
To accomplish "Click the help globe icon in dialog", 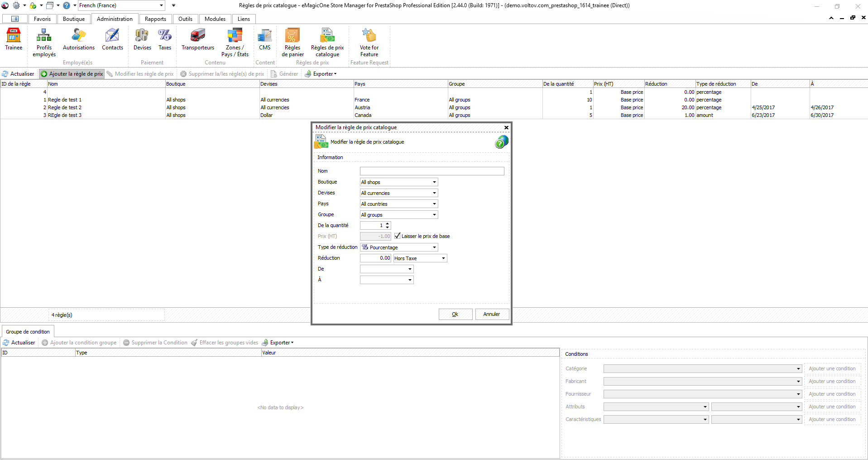I will click(501, 142).
